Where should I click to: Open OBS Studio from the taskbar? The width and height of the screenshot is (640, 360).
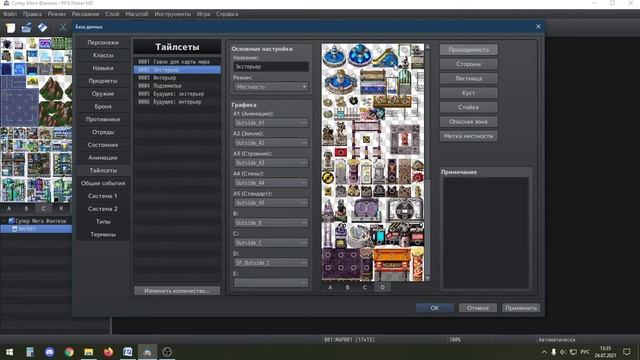coord(167,352)
